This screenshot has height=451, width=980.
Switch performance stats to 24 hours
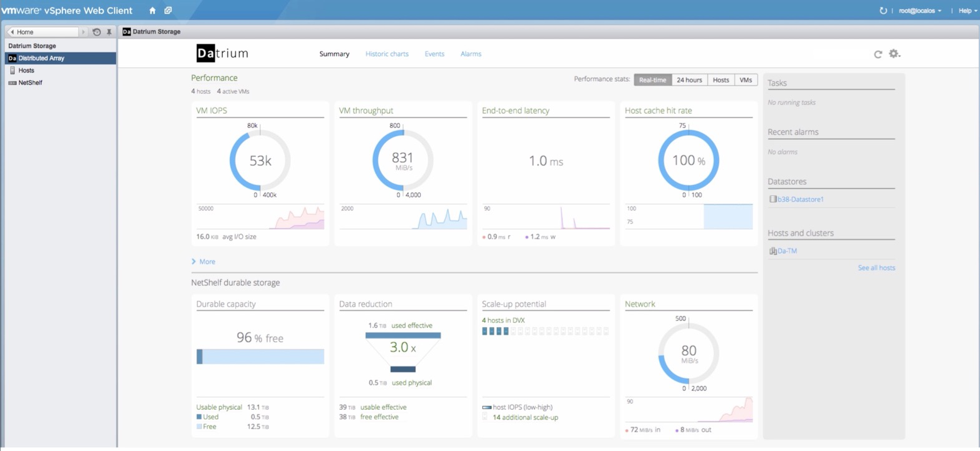pyautogui.click(x=689, y=80)
